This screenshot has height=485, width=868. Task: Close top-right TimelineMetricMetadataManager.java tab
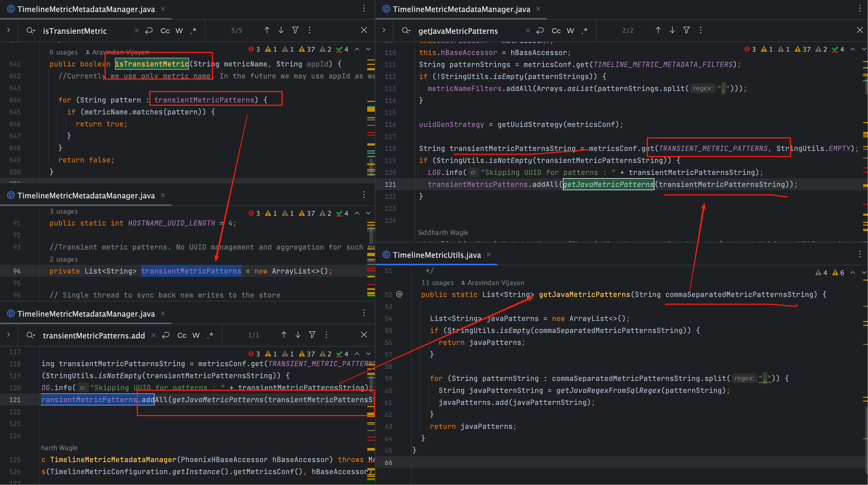tap(538, 9)
